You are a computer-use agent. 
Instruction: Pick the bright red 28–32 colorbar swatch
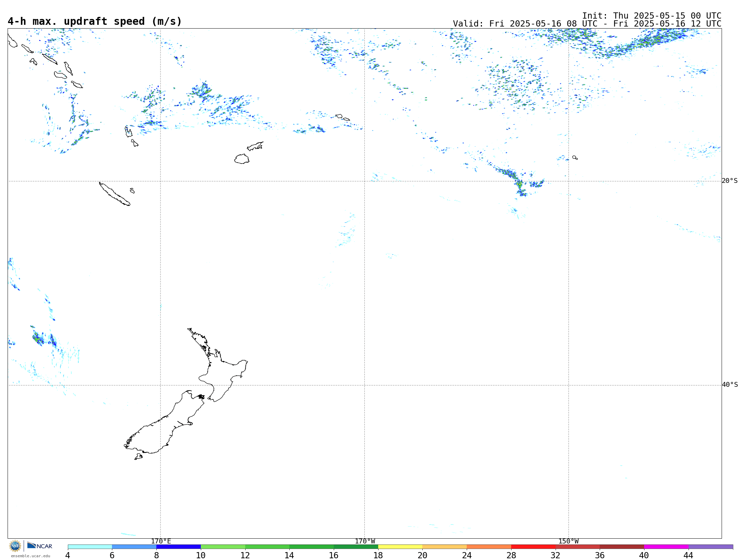coord(533,547)
